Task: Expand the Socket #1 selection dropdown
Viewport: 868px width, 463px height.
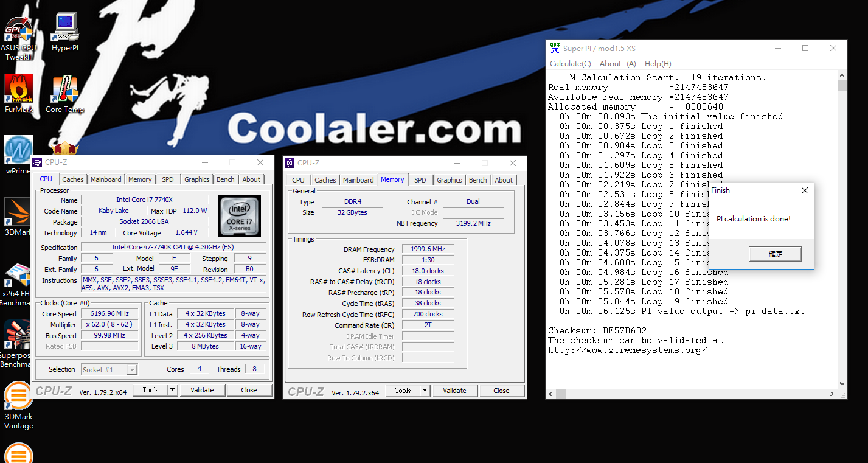Action: click(x=132, y=369)
